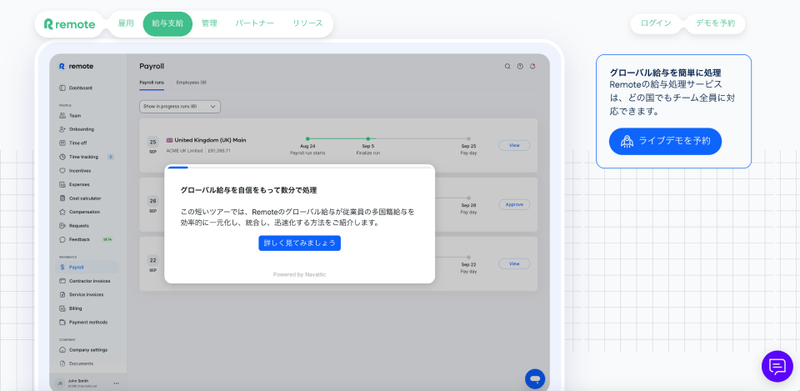This screenshot has width=800, height=391.
Task: Open the 管理 navigation menu
Action: [209, 23]
